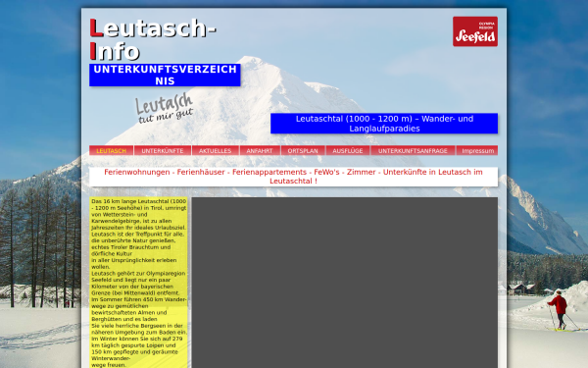Open the UNTERKUNFTSANFRAGE form page
The width and height of the screenshot is (588, 368).
[x=413, y=150]
